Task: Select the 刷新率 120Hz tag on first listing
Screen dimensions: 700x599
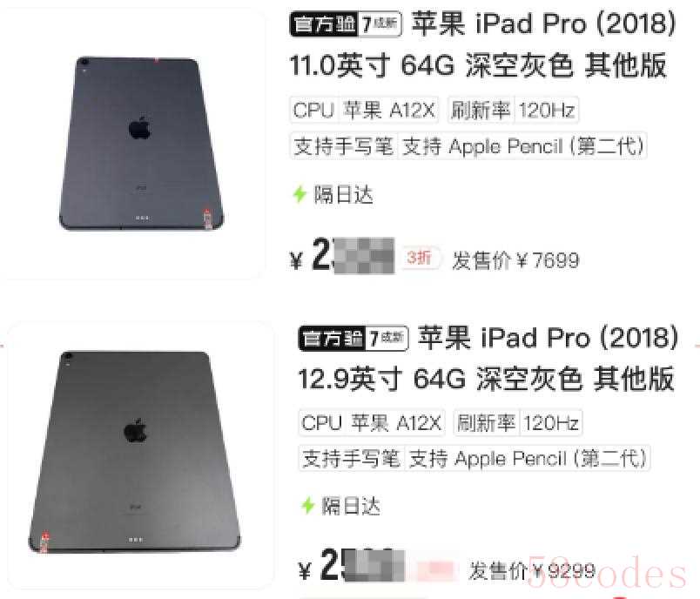Action: coord(513,110)
